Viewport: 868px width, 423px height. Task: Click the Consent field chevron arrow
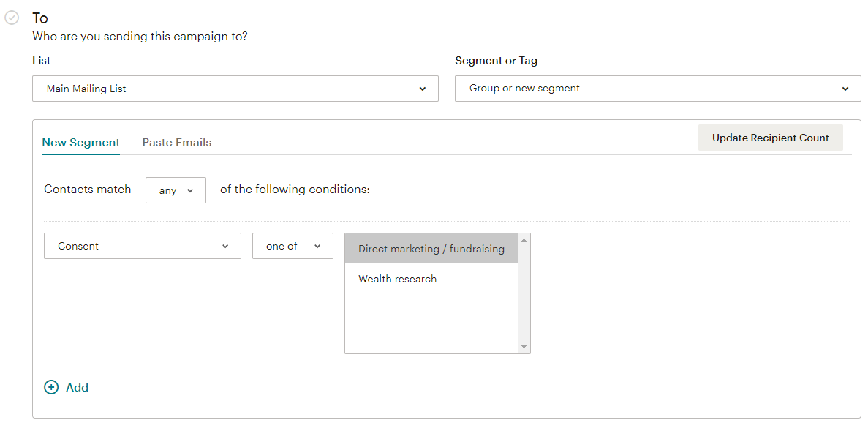224,247
